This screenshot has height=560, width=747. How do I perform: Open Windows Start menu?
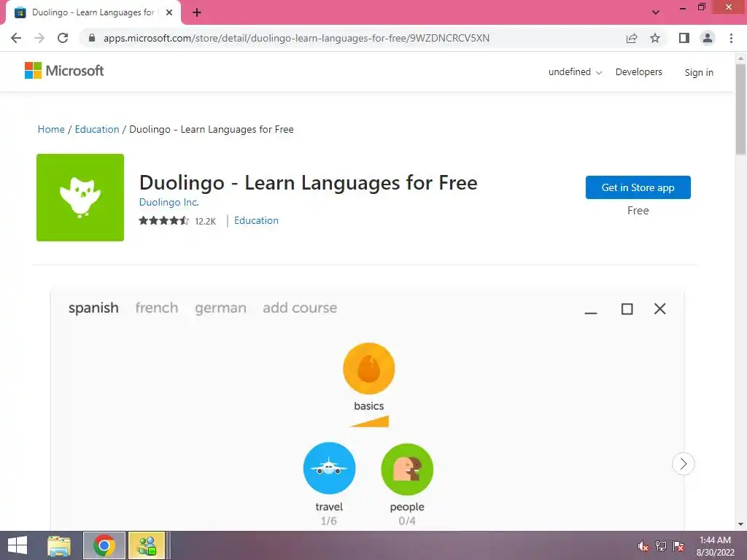click(x=18, y=545)
